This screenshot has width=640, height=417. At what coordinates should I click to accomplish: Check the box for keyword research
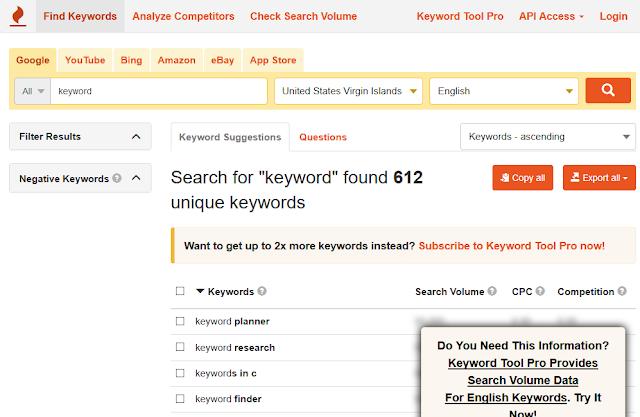(x=180, y=347)
